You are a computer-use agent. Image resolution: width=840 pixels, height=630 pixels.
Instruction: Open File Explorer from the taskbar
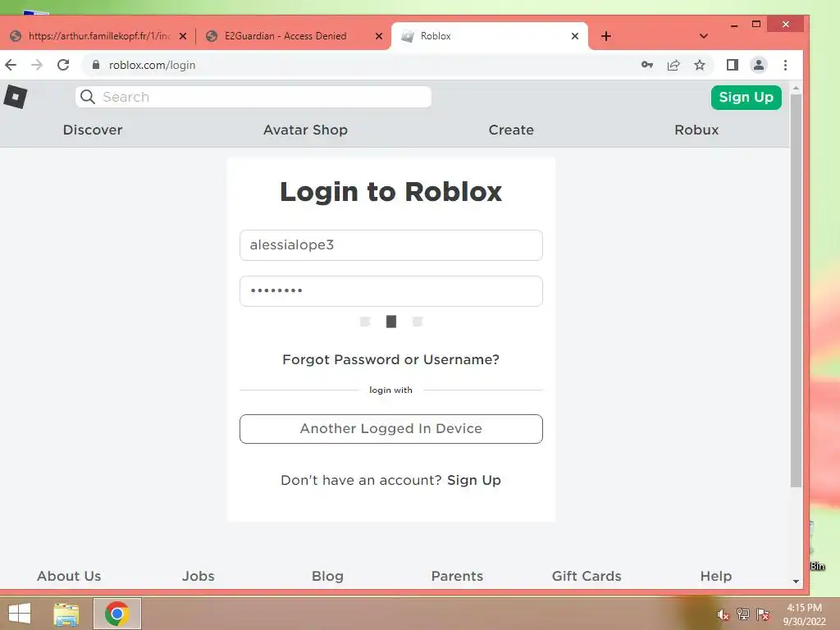click(66, 614)
